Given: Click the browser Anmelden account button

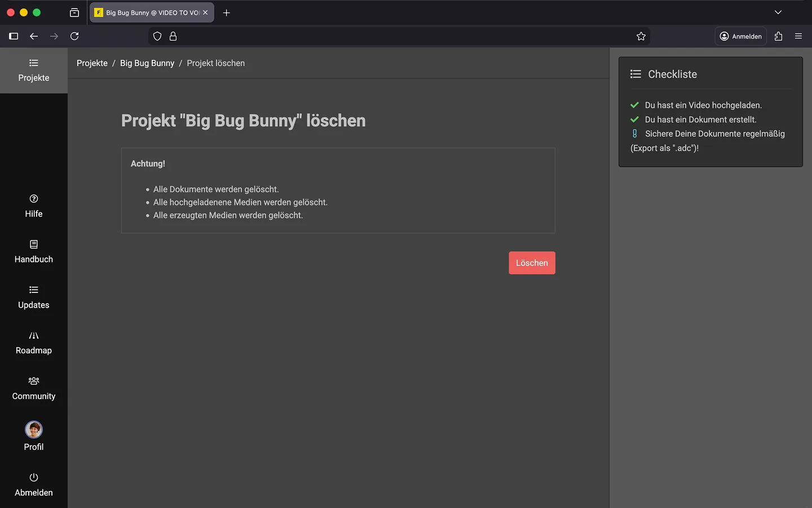Looking at the screenshot, I should pyautogui.click(x=740, y=36).
